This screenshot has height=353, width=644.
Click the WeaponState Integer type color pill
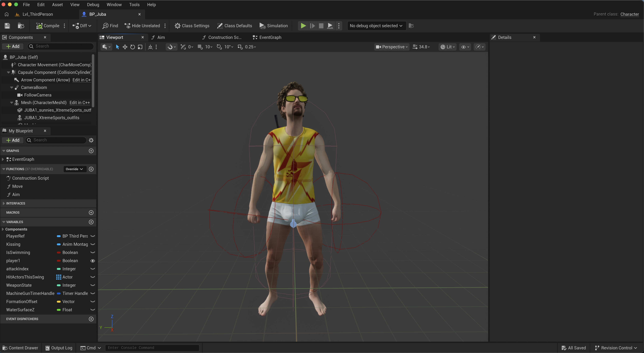(59, 285)
